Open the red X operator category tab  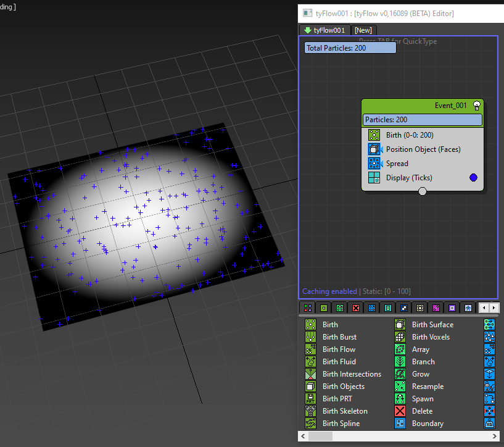click(x=356, y=308)
